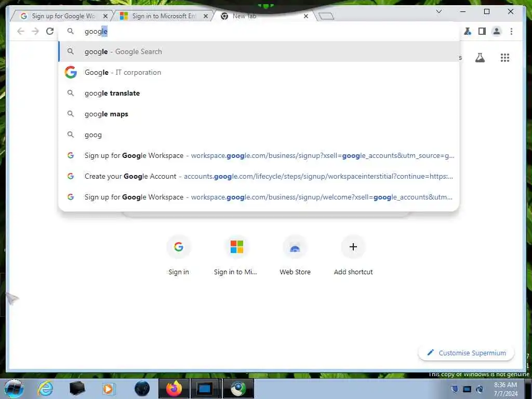The height and width of the screenshot is (399, 532).
Task: Expand the tab search chevron
Action: [438, 11]
